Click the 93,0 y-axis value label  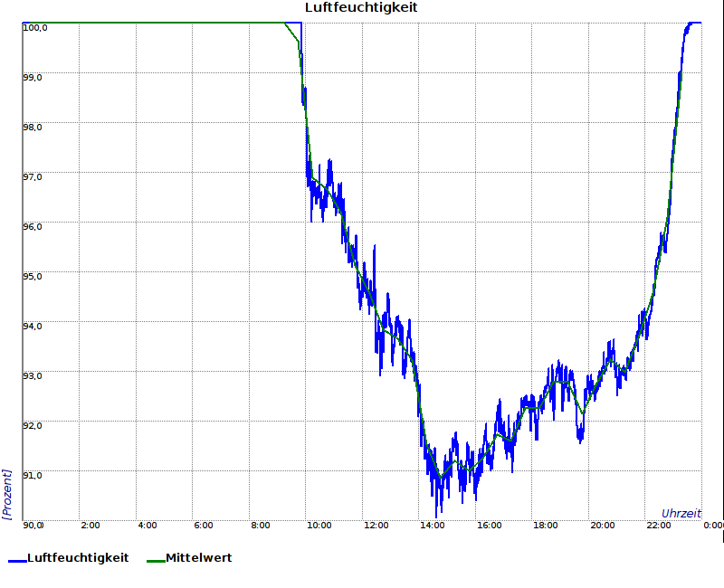pyautogui.click(x=33, y=375)
